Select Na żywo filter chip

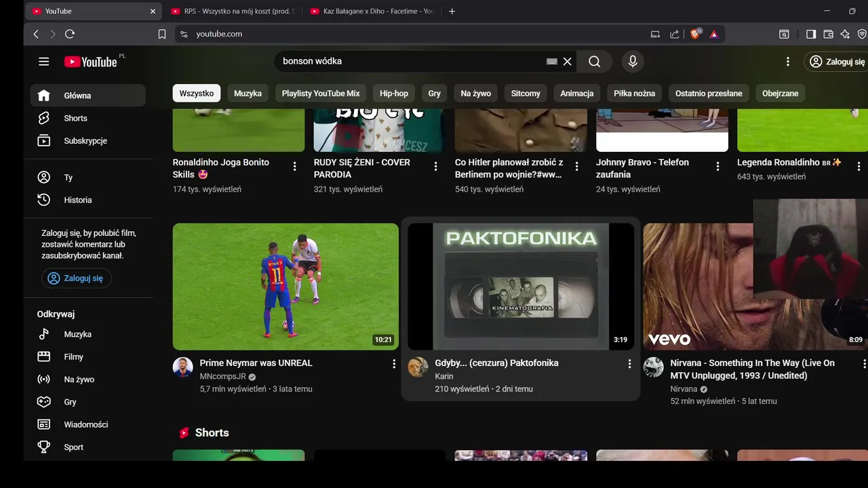(x=476, y=94)
